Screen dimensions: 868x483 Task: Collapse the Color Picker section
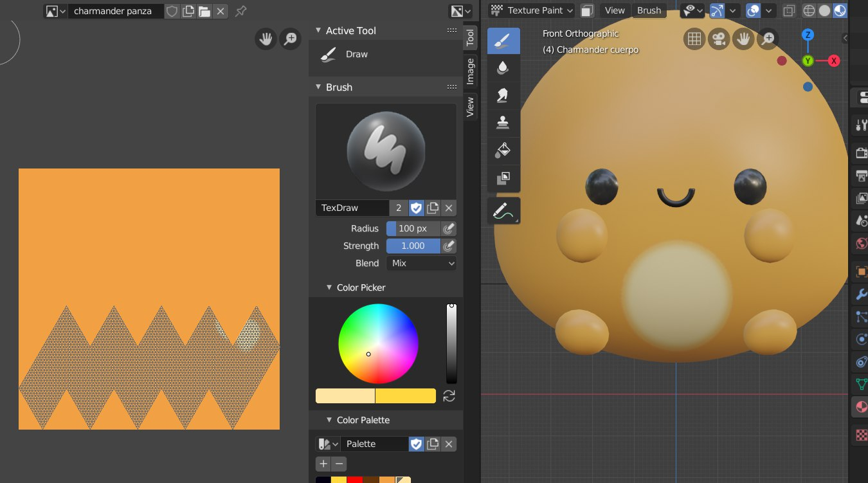click(x=329, y=287)
